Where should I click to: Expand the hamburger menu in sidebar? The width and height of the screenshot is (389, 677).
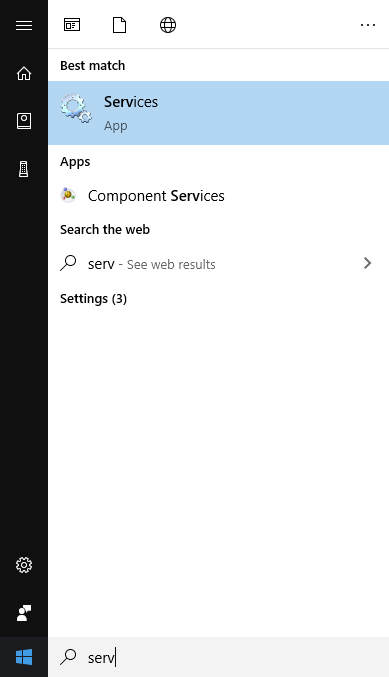(24, 25)
